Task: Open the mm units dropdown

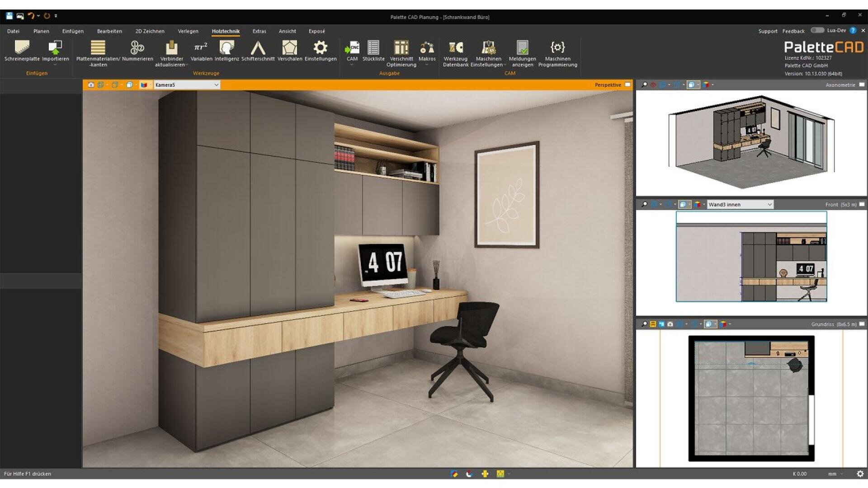Action: pyautogui.click(x=835, y=474)
